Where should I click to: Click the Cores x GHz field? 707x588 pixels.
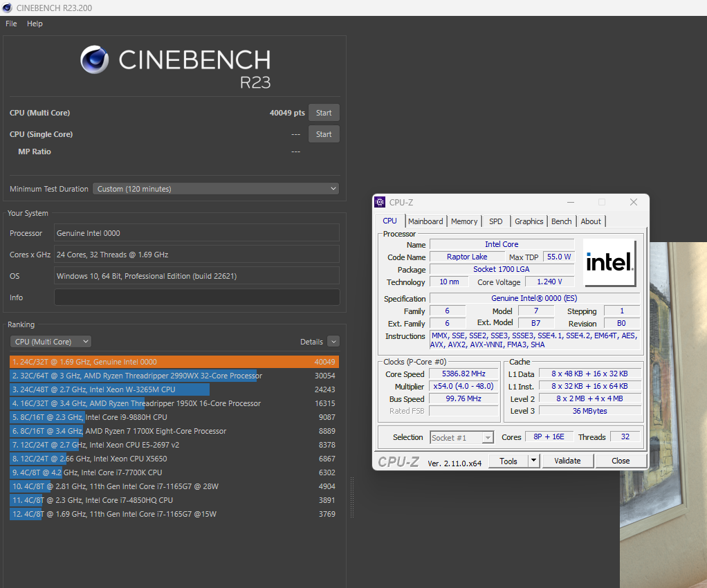click(x=197, y=255)
